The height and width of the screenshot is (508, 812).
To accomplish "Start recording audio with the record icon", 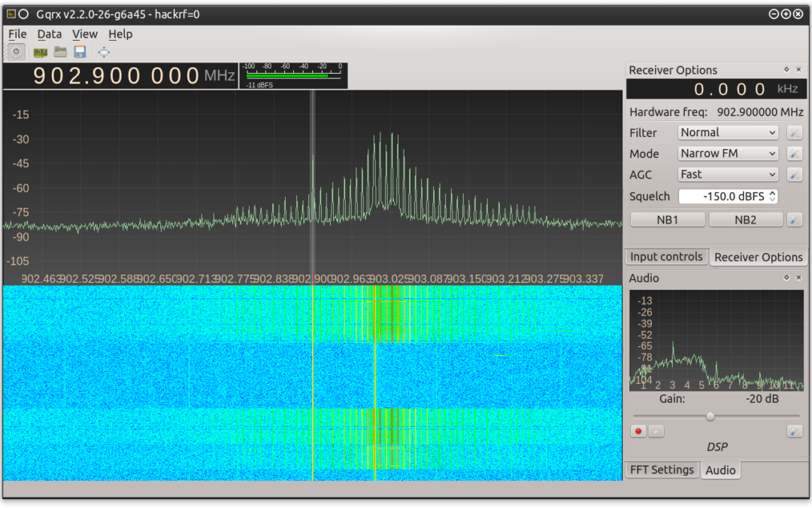I will point(638,430).
